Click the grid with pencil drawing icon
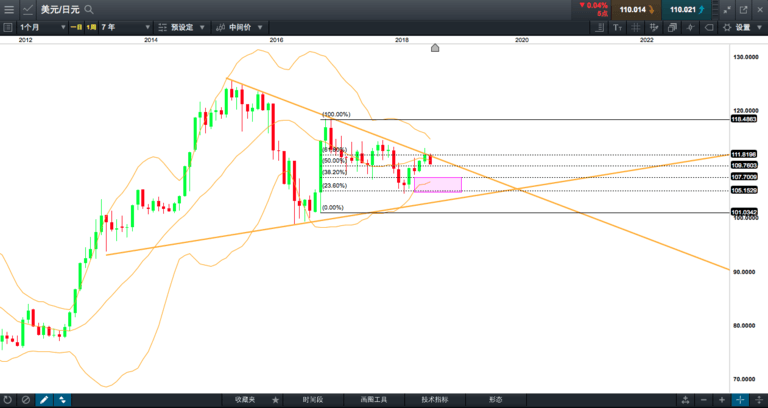Screen dimensions: 768x408 (653, 27)
